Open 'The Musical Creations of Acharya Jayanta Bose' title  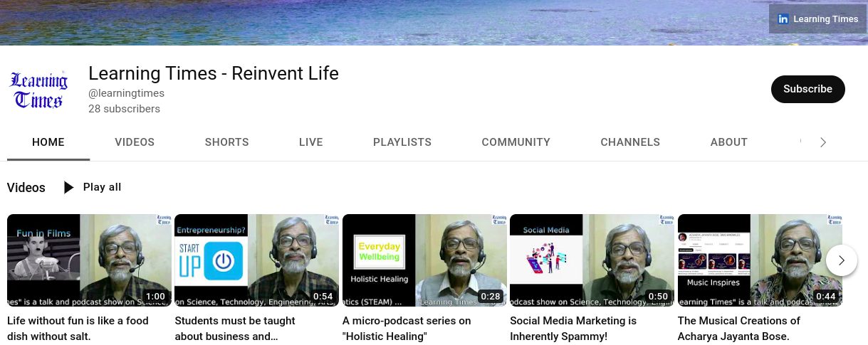point(739,329)
